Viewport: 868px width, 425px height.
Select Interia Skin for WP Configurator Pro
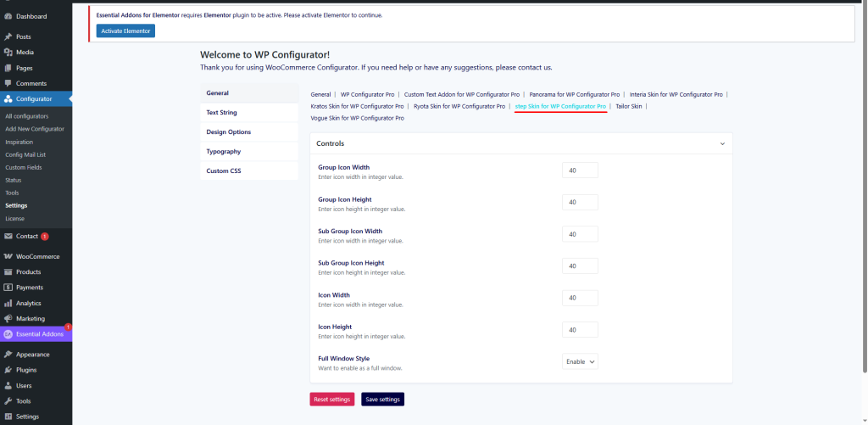pos(676,95)
